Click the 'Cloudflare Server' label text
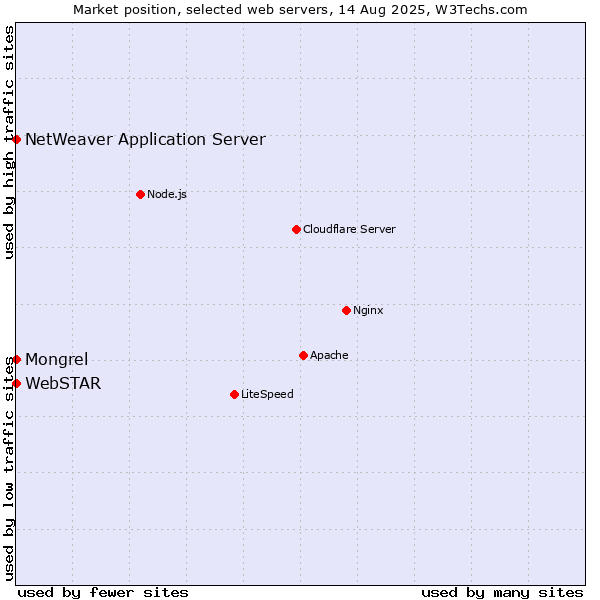This screenshot has width=600, height=600. pos(349,229)
